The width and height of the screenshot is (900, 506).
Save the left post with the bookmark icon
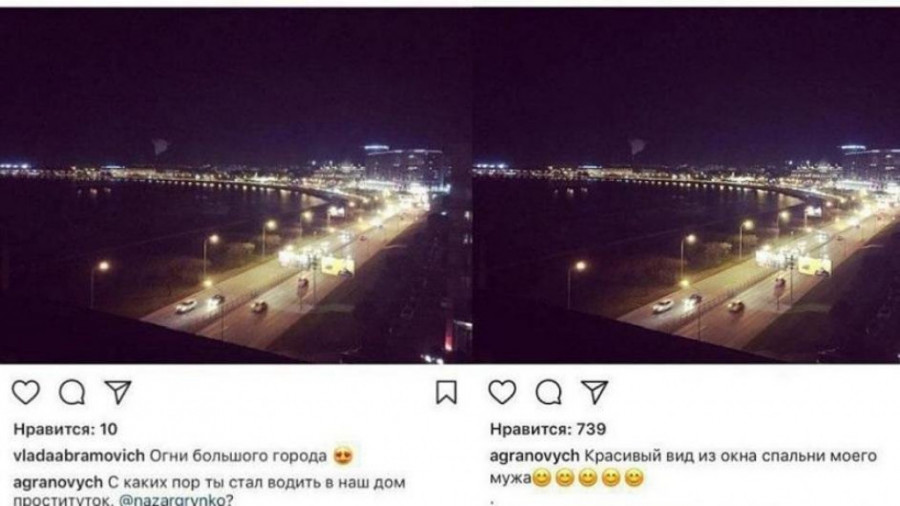click(x=446, y=393)
